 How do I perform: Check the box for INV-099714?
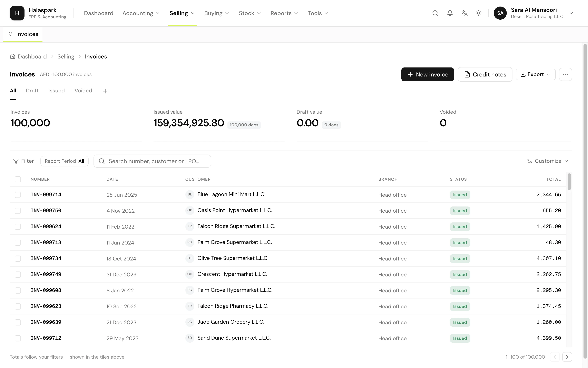pos(18,195)
